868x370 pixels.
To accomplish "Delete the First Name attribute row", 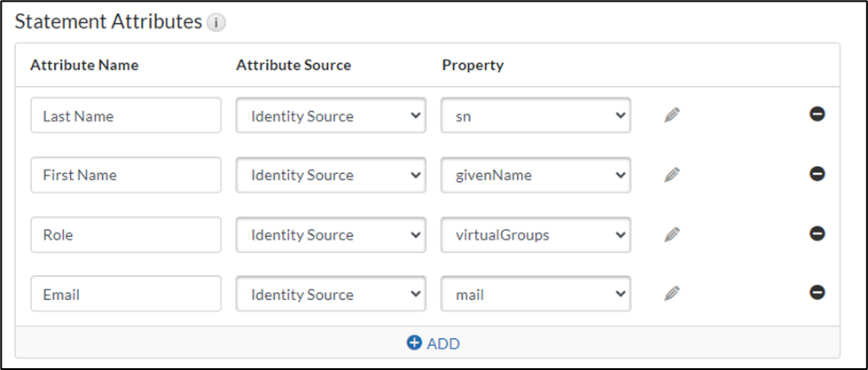I will [817, 174].
